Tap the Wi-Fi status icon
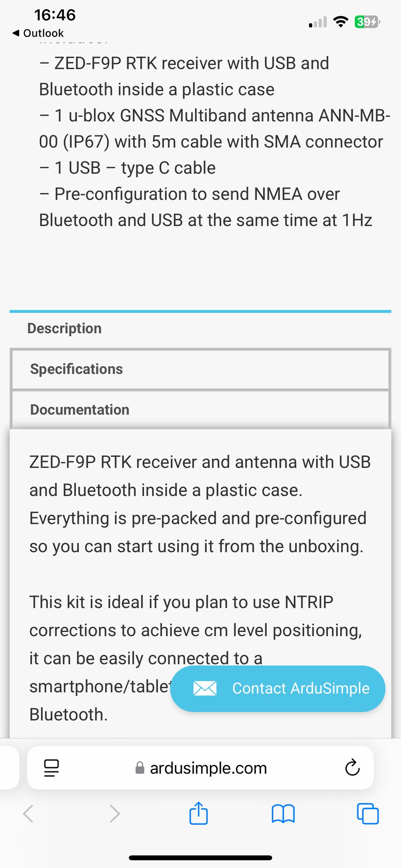401x868 pixels. [x=340, y=22]
